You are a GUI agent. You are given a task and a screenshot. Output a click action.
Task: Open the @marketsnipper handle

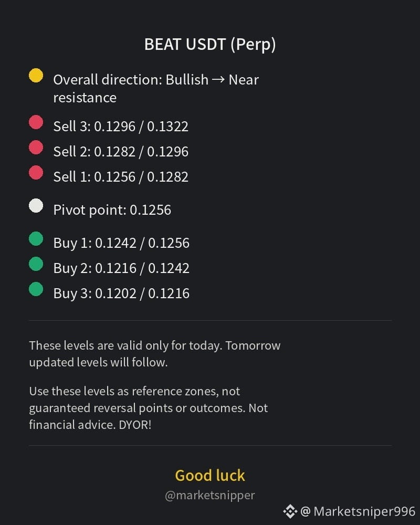click(210, 496)
